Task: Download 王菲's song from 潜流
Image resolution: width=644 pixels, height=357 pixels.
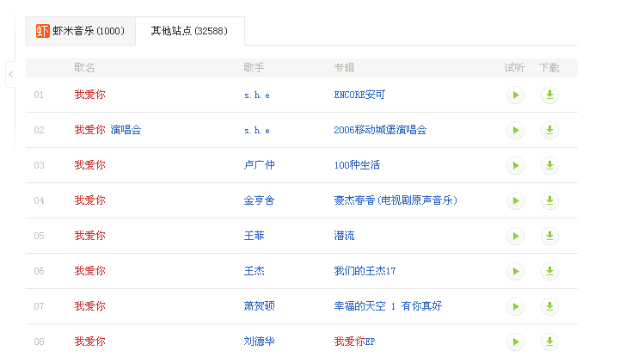Action: coord(549,237)
